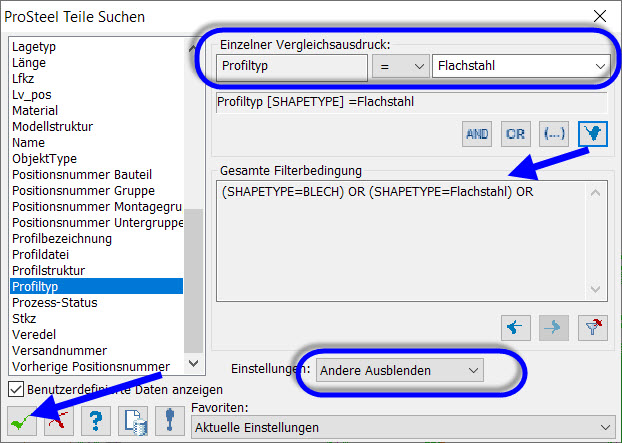Click the list scrollbar down arrow
622x443 pixels.
point(193,363)
